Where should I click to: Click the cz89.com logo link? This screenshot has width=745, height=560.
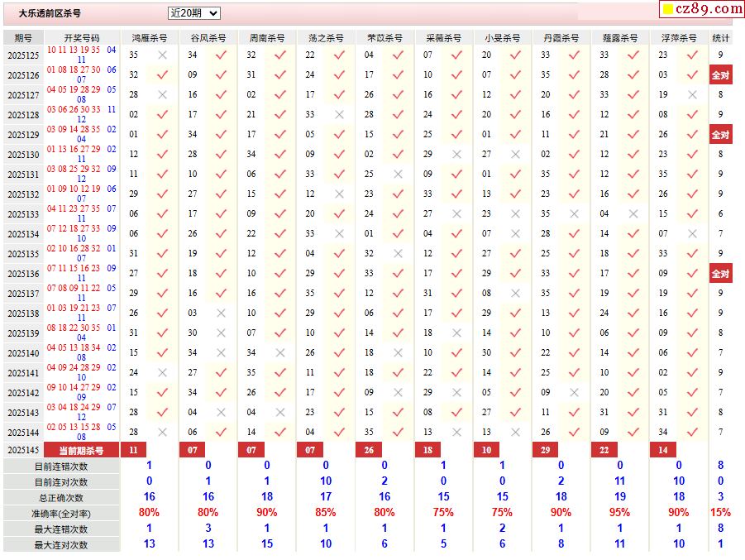click(702, 9)
